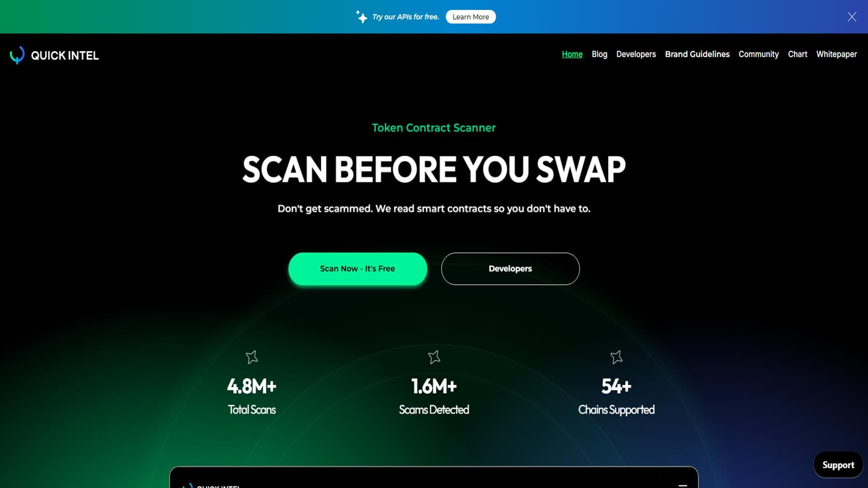Viewport: 868px width, 488px height.
Task: Open the Whitepaper link
Action: coord(836,54)
